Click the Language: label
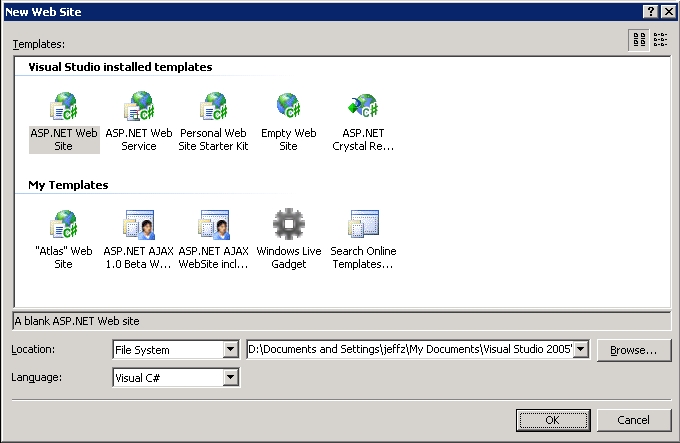 pyautogui.click(x=36, y=377)
